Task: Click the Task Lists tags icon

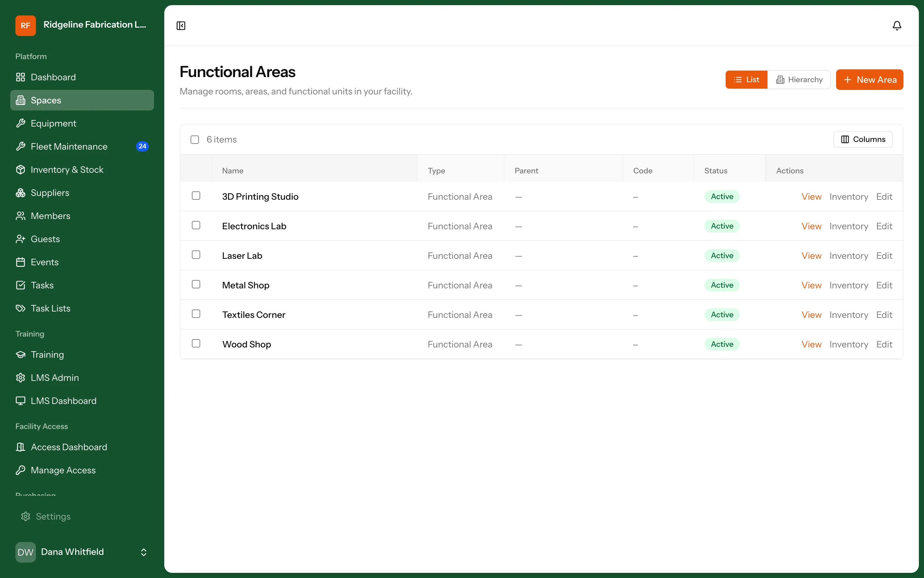Action: [x=21, y=309]
